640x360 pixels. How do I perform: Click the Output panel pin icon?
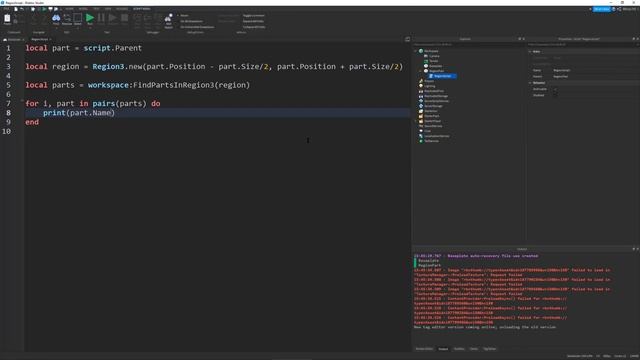point(633,249)
